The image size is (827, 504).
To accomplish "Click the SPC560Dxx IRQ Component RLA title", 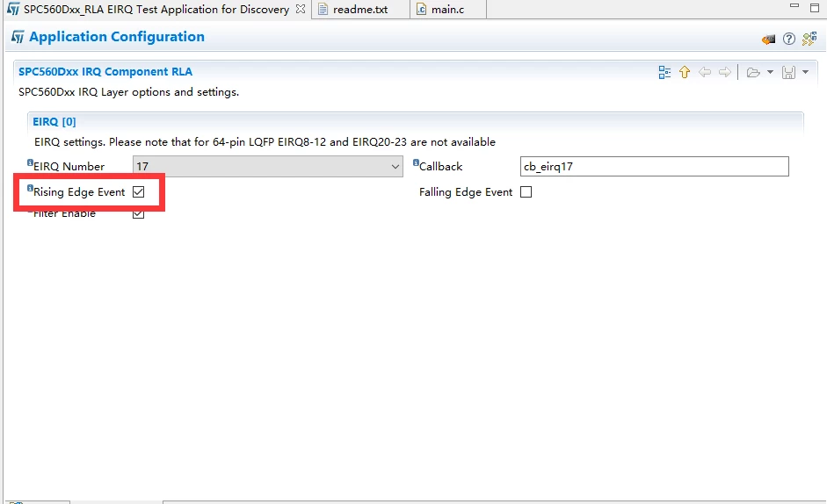I will pos(105,72).
